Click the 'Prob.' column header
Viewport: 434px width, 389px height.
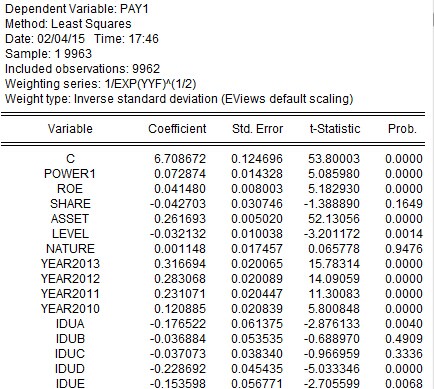402,129
